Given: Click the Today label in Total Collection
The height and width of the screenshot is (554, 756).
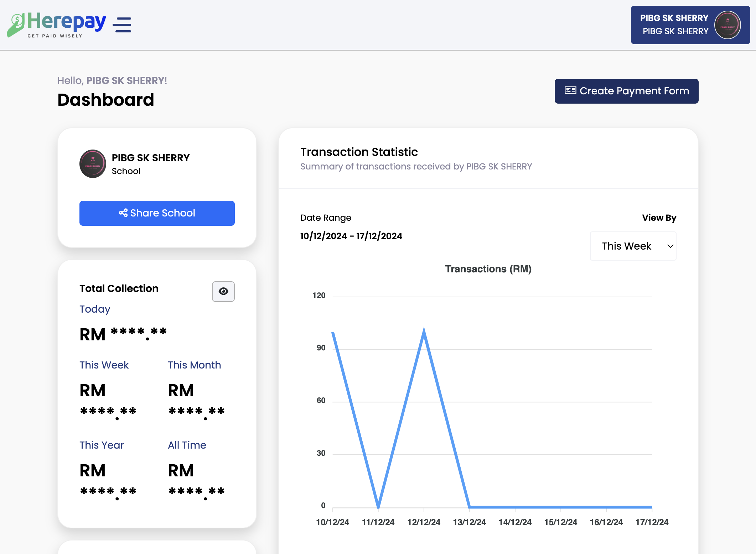Looking at the screenshot, I should point(95,309).
